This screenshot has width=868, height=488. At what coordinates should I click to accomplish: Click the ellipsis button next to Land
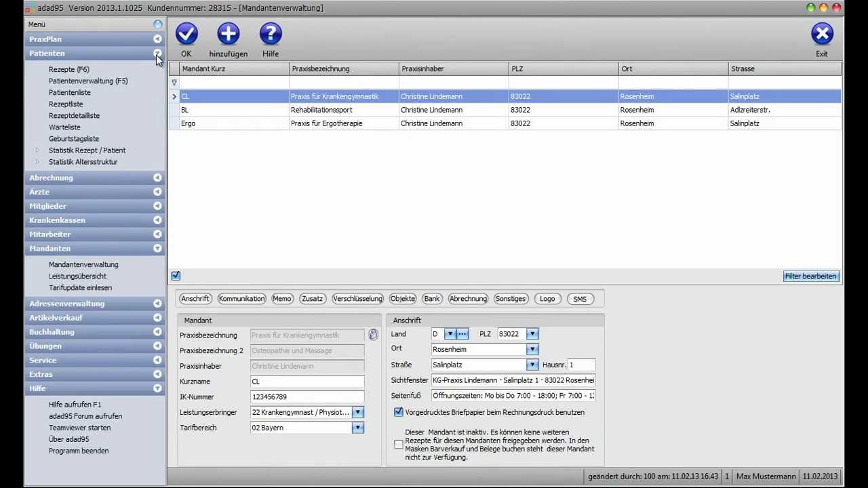pyautogui.click(x=462, y=334)
